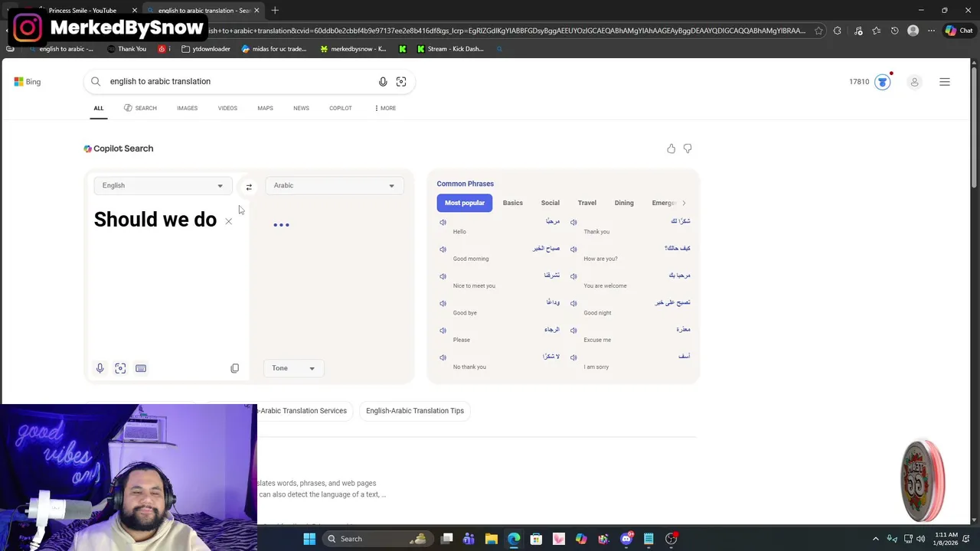This screenshot has height=551, width=980.
Task: Play audio for 'Good night' phrase
Action: pos(573,303)
